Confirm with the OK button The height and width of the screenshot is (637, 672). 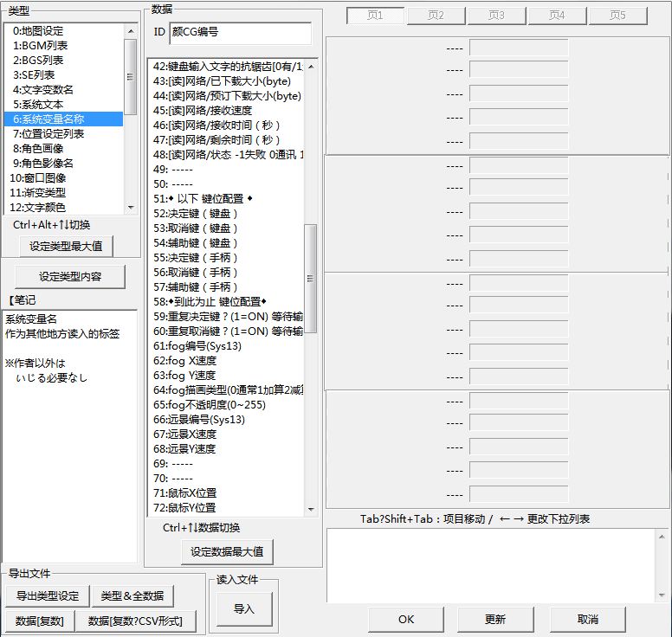(x=406, y=620)
